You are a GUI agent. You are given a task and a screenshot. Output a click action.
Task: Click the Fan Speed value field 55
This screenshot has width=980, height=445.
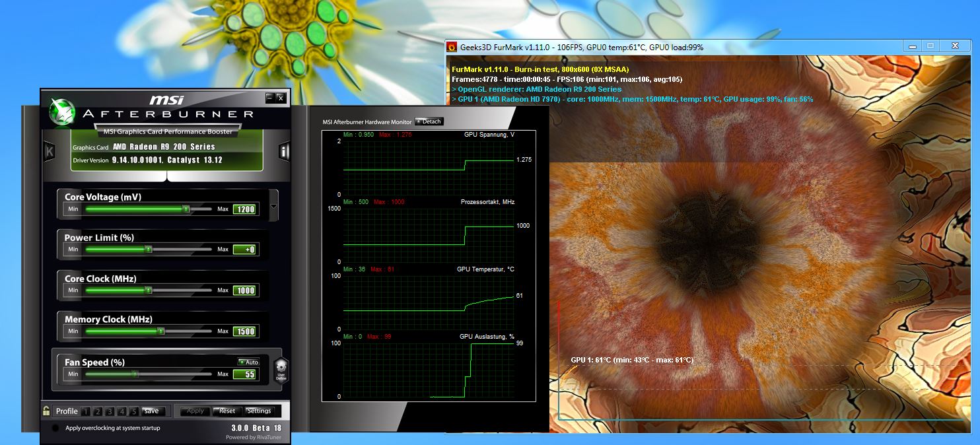coord(244,374)
